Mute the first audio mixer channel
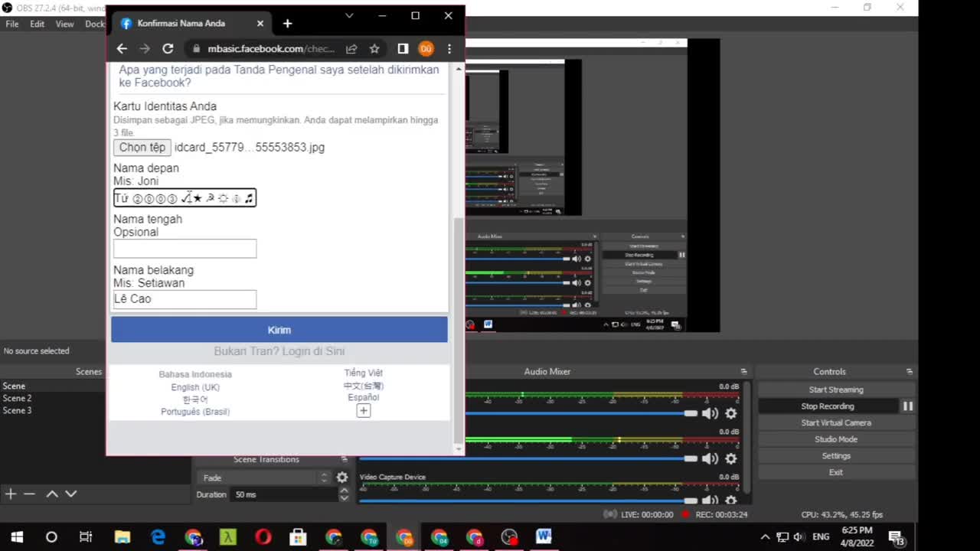This screenshot has height=551, width=980. click(x=710, y=413)
